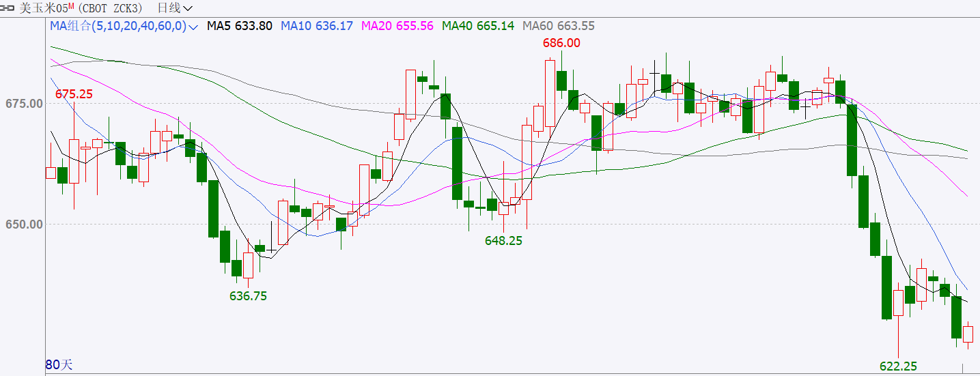The height and width of the screenshot is (376, 980).
Task: Click the MA60 663.55 legend value
Action: (559, 26)
